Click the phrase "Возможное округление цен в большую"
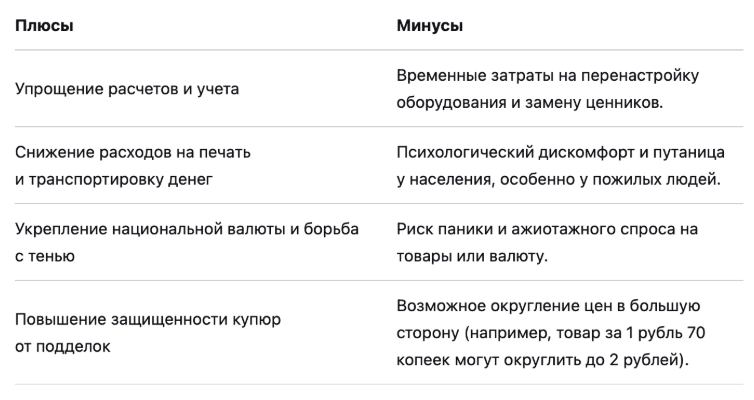The height and width of the screenshot is (400, 754). 548,306
